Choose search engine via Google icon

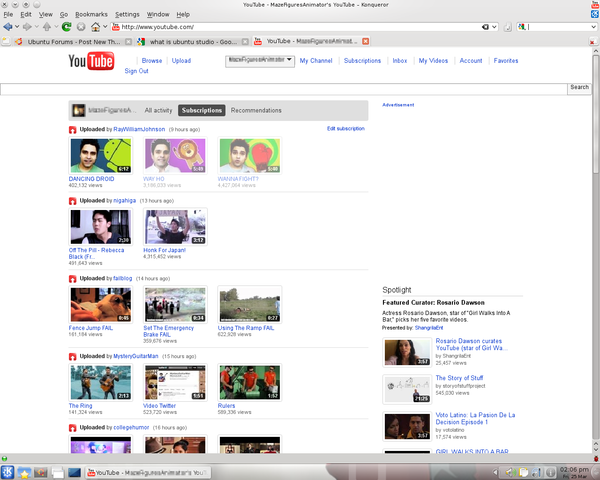pos(521,27)
